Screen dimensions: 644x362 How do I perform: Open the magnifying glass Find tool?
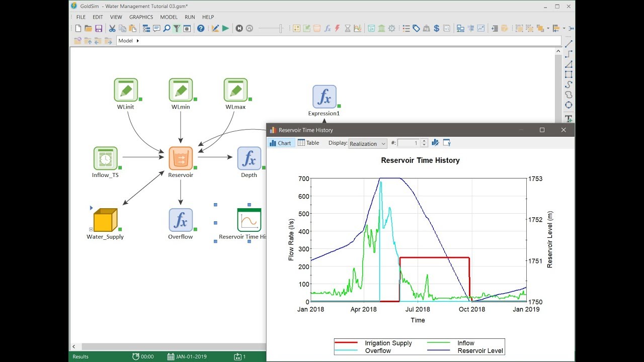pyautogui.click(x=167, y=29)
